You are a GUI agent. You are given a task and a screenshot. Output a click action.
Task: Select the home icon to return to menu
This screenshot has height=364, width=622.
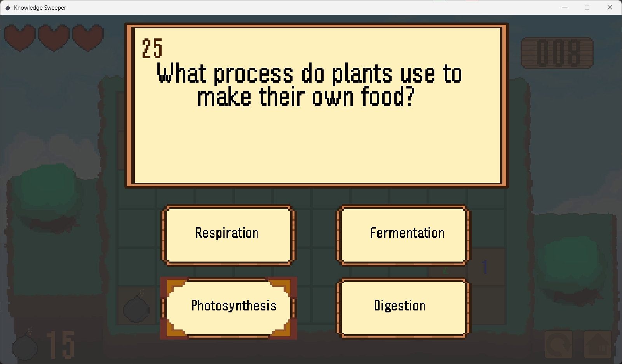(x=598, y=345)
